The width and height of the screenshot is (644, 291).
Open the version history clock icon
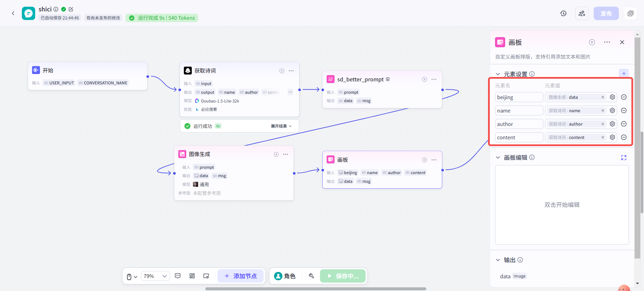pos(563,13)
